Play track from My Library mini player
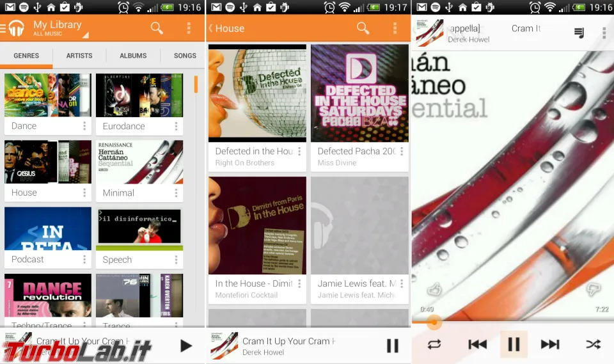Viewport: 614px width, 364px height. [186, 345]
